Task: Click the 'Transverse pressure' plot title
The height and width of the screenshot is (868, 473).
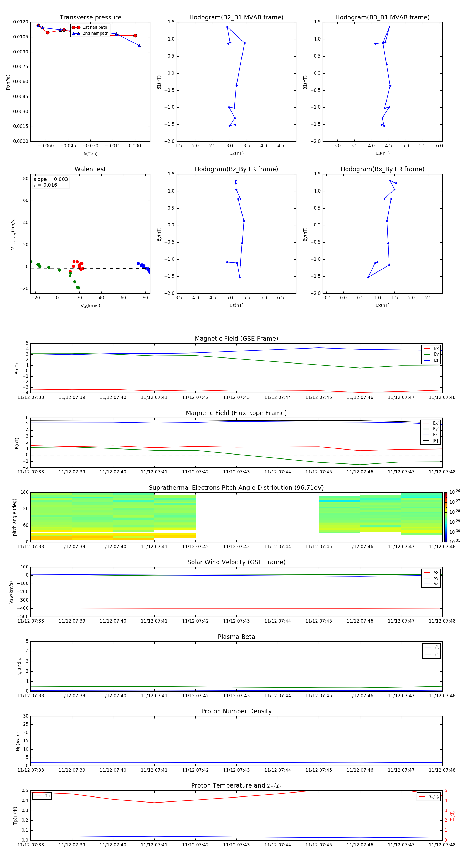Action: 90,18
